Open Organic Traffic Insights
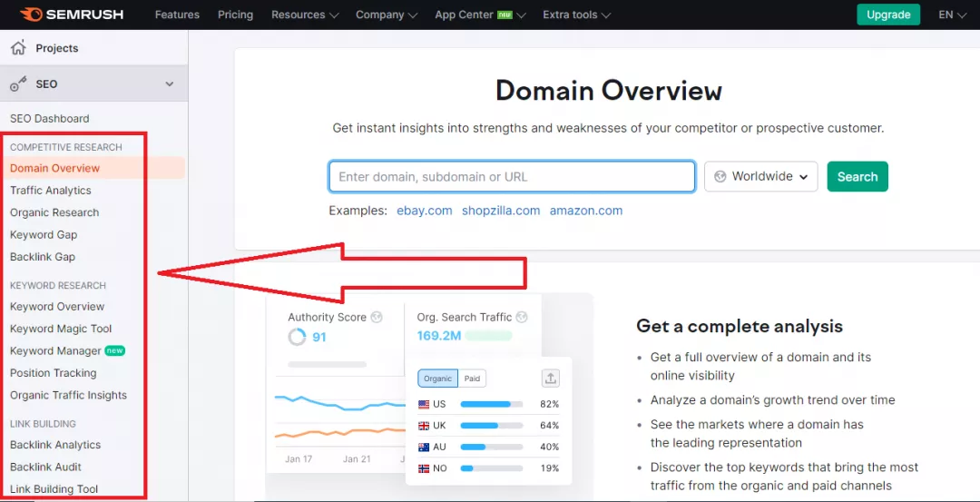The height and width of the screenshot is (502, 980). tap(68, 395)
